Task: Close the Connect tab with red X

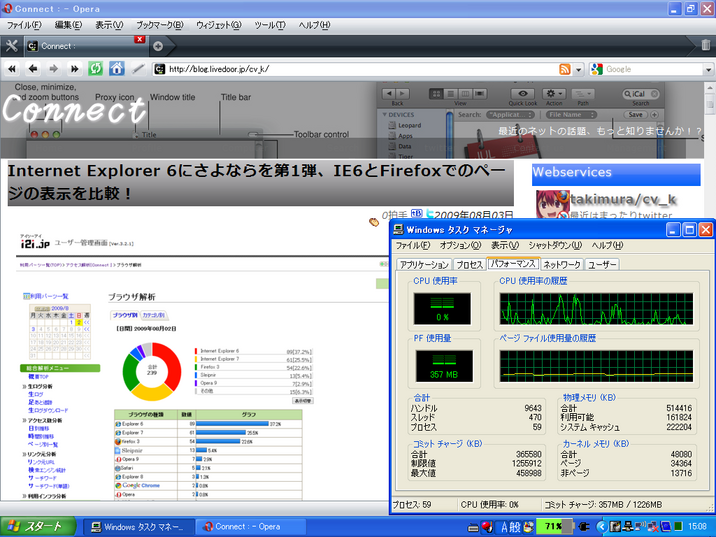Action: [x=140, y=39]
